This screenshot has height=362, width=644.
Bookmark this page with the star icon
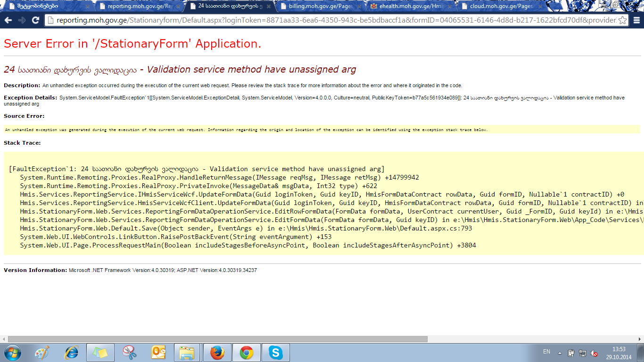click(622, 20)
